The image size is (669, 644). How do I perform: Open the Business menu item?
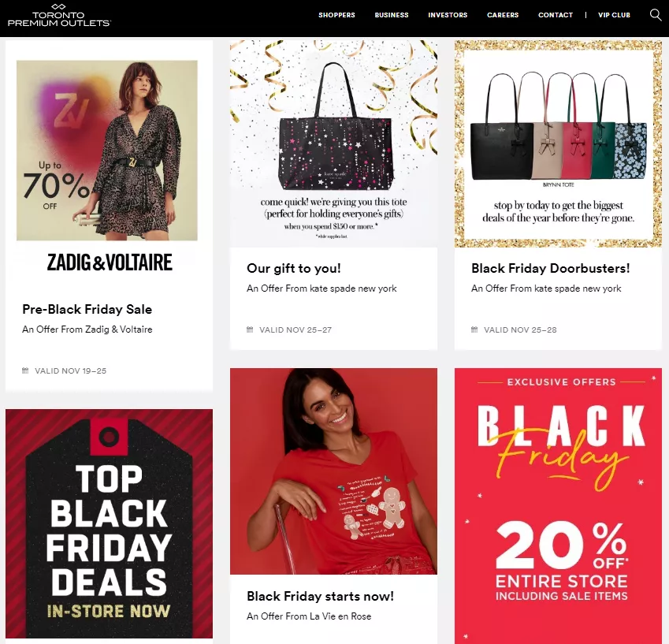point(392,15)
